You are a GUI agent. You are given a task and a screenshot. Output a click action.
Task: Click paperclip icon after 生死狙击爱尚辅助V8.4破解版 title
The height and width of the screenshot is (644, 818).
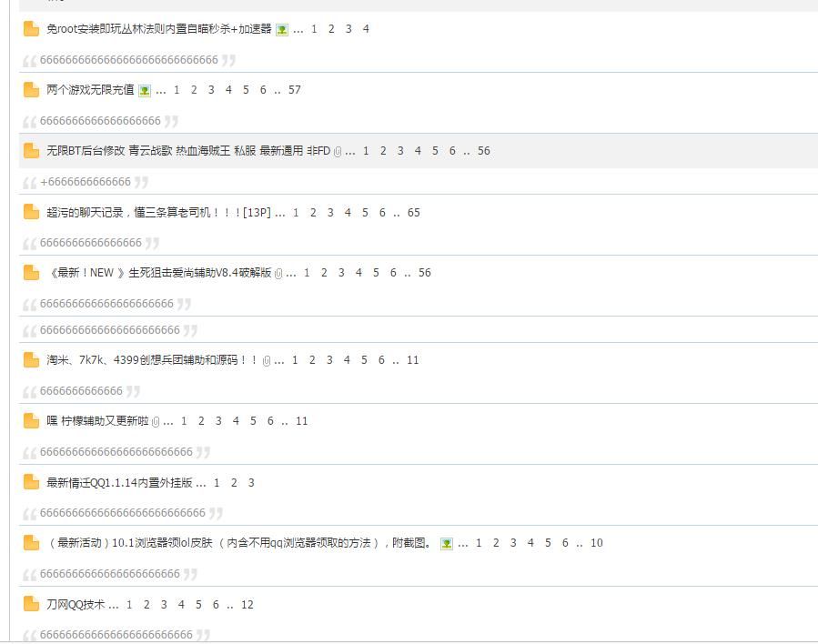click(x=278, y=273)
